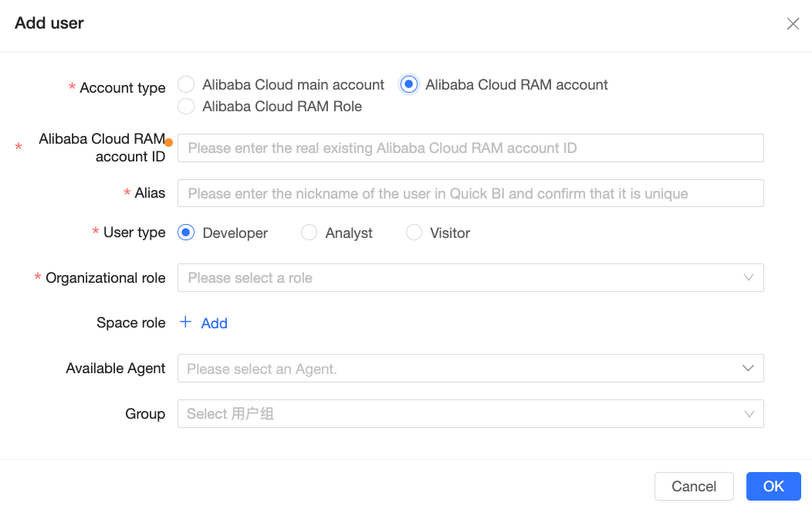Click the Cancel button
Viewport: 812px width, 513px height.
[694, 486]
